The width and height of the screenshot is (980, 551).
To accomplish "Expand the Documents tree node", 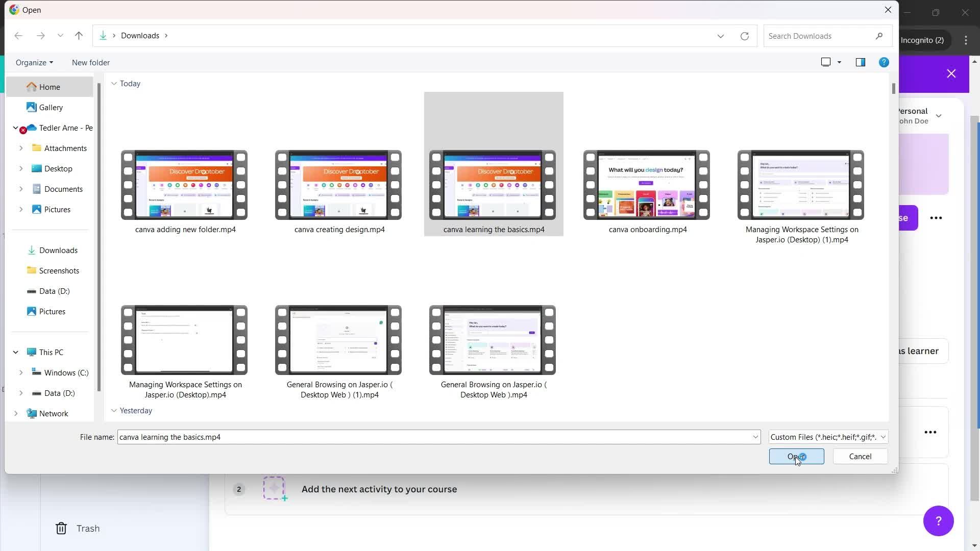I will pos(21,189).
